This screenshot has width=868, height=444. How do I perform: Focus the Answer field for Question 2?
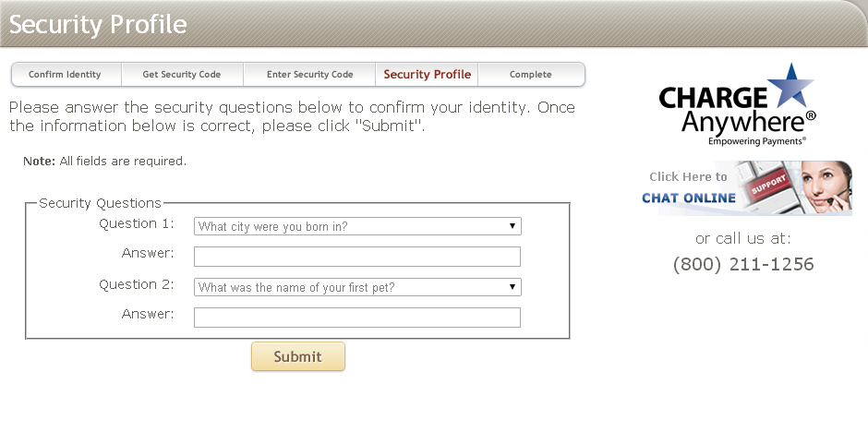[356, 318]
